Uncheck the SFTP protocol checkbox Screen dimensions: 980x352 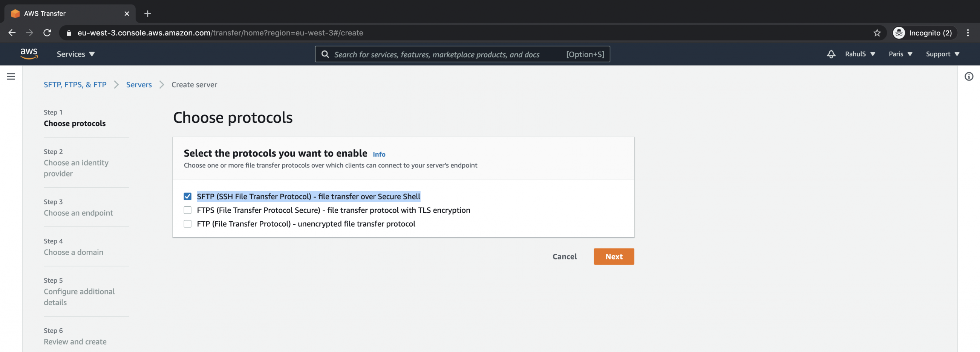click(x=187, y=196)
